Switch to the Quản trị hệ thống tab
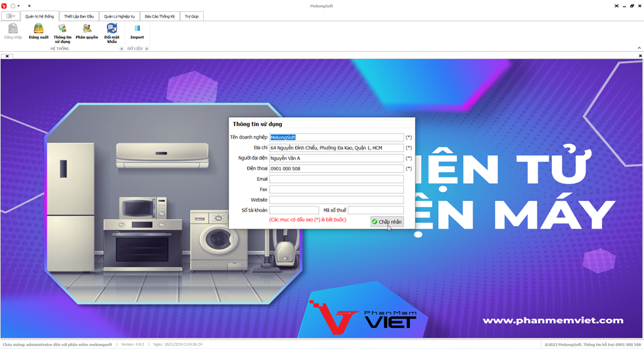The image size is (644, 349). coord(39,16)
